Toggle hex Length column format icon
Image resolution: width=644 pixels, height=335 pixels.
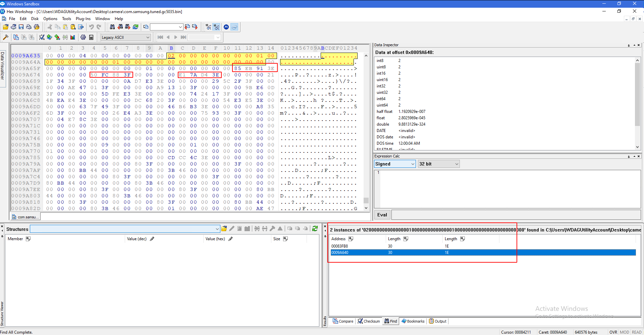click(x=463, y=239)
